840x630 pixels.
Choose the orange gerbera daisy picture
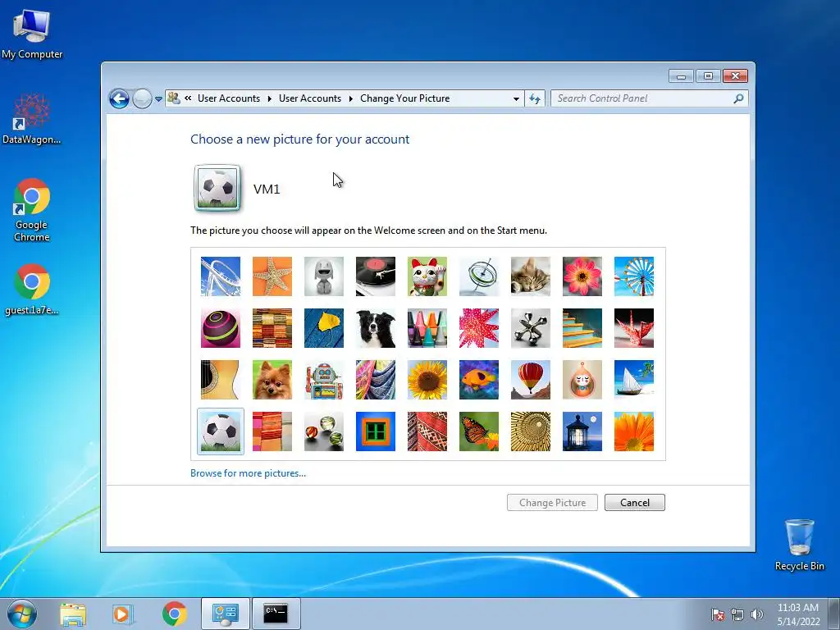click(x=634, y=431)
